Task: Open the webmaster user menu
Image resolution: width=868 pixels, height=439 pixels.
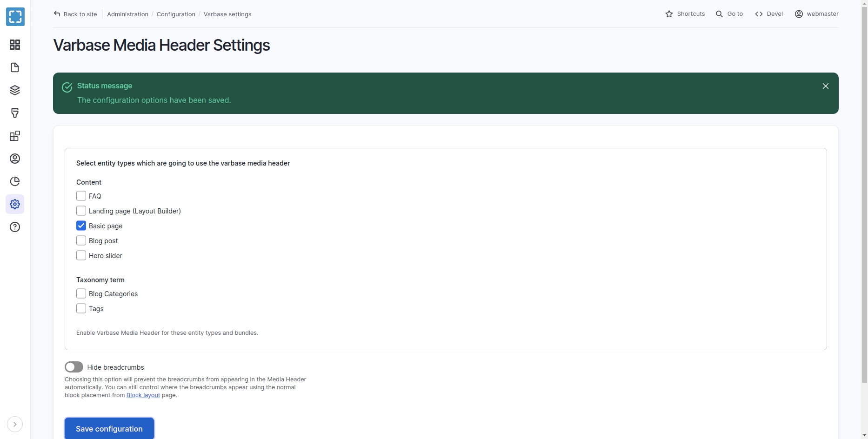Action: [x=817, y=14]
